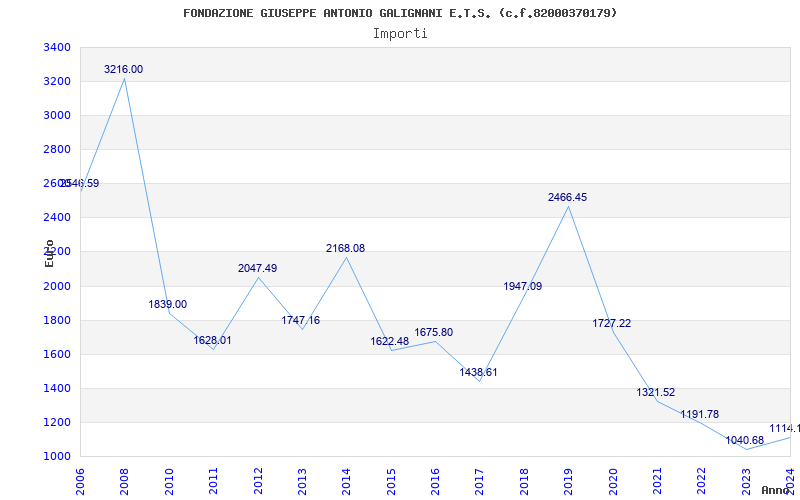Image resolution: width=800 pixels, height=500 pixels.
Task: Click the x-axis year 2014
Action: click(346, 481)
